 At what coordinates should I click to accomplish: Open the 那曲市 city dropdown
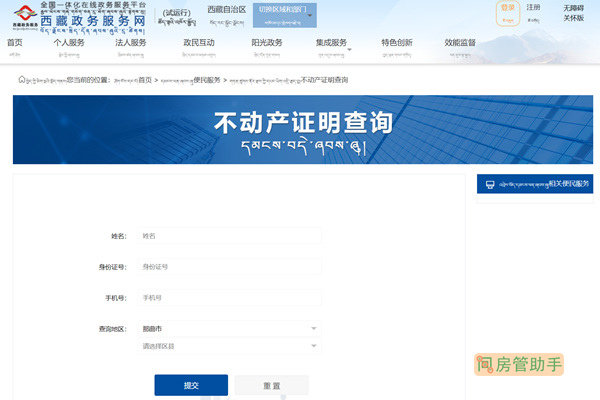click(x=229, y=328)
